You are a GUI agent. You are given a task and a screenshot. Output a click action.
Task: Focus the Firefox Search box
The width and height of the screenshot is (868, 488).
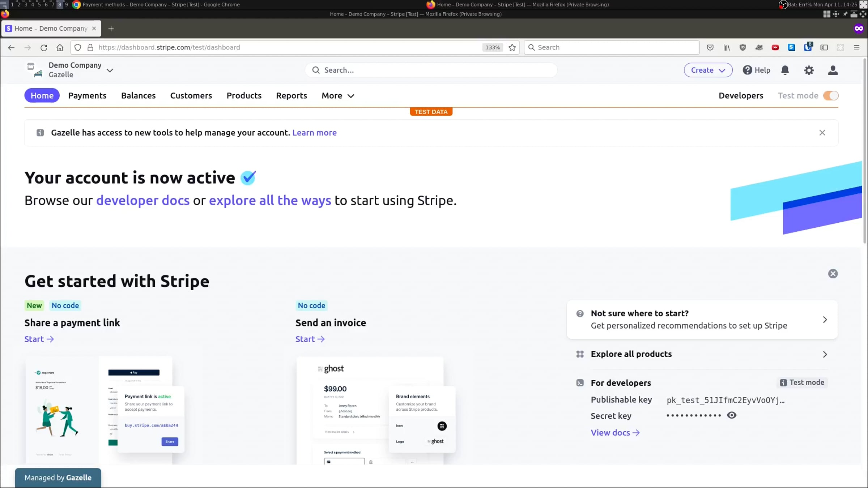pos(612,47)
